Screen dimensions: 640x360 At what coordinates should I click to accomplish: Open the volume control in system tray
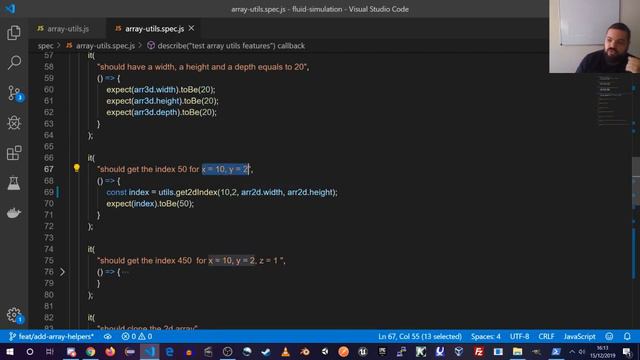582,351
